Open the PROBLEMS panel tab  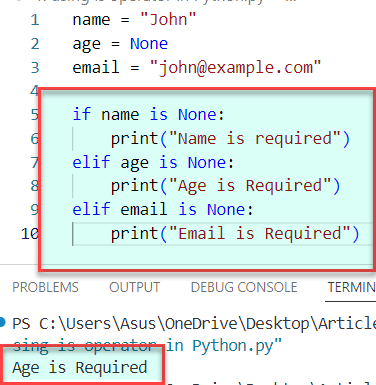pyautogui.click(x=45, y=287)
